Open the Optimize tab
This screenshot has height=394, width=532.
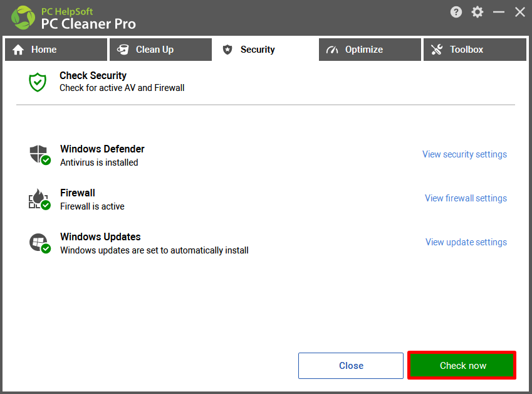tap(370, 50)
